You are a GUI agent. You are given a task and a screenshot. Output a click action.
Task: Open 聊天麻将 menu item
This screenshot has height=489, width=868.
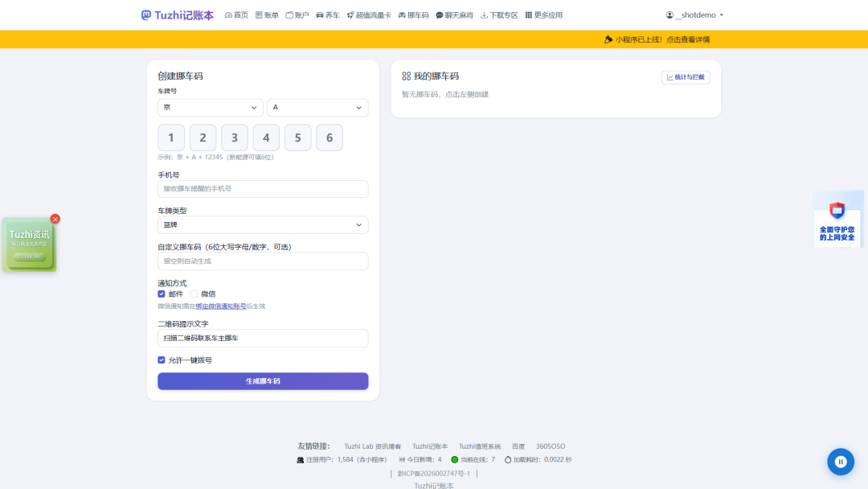click(454, 15)
